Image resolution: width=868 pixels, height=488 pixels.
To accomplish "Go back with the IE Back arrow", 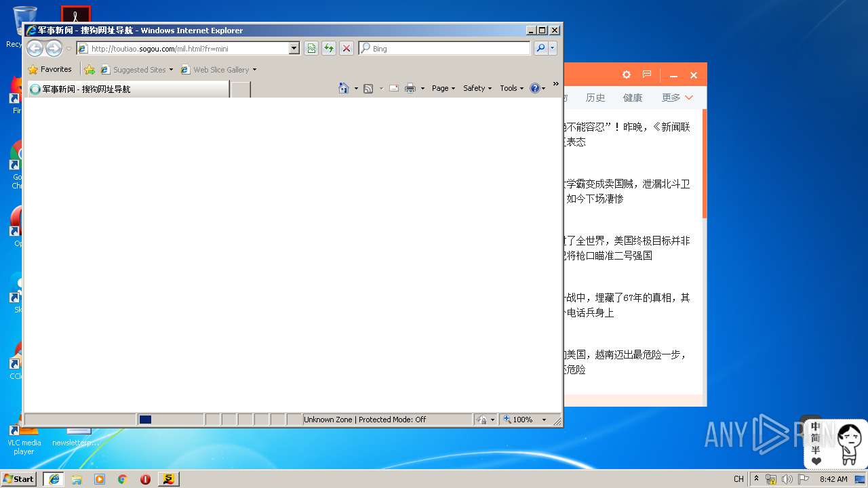I will point(35,48).
